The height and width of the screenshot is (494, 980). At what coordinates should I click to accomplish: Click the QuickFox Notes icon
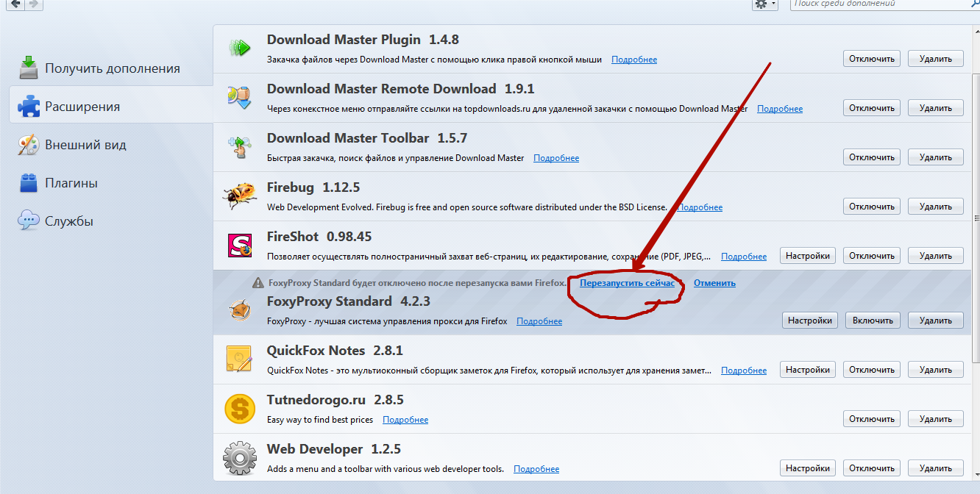pyautogui.click(x=239, y=359)
